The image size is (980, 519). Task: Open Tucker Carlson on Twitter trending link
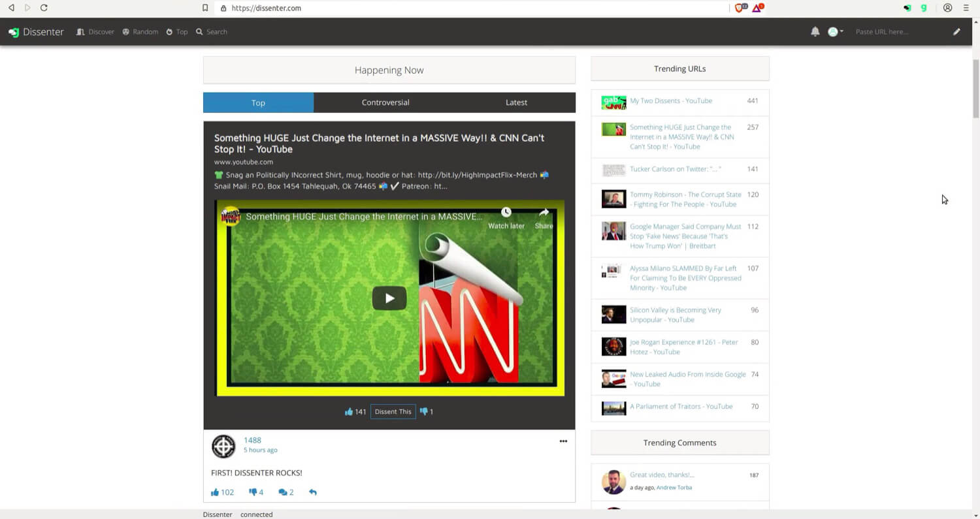click(x=676, y=169)
